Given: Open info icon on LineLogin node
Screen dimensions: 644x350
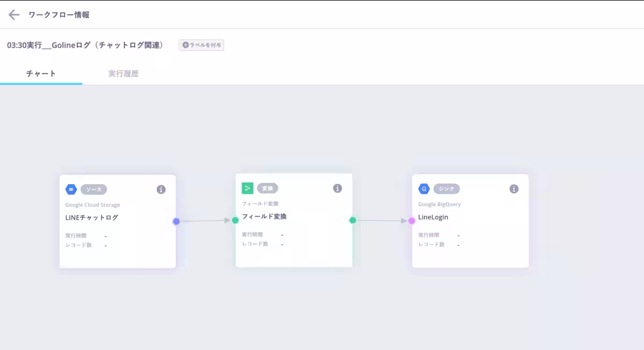Looking at the screenshot, I should tap(514, 189).
